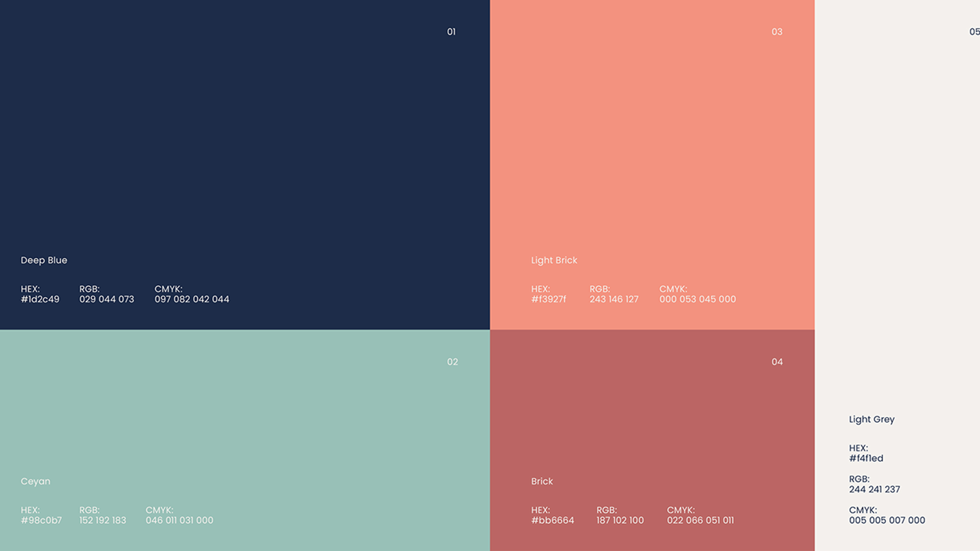Click the RGB value 029 044 073
The width and height of the screenshot is (980, 551).
(x=106, y=299)
